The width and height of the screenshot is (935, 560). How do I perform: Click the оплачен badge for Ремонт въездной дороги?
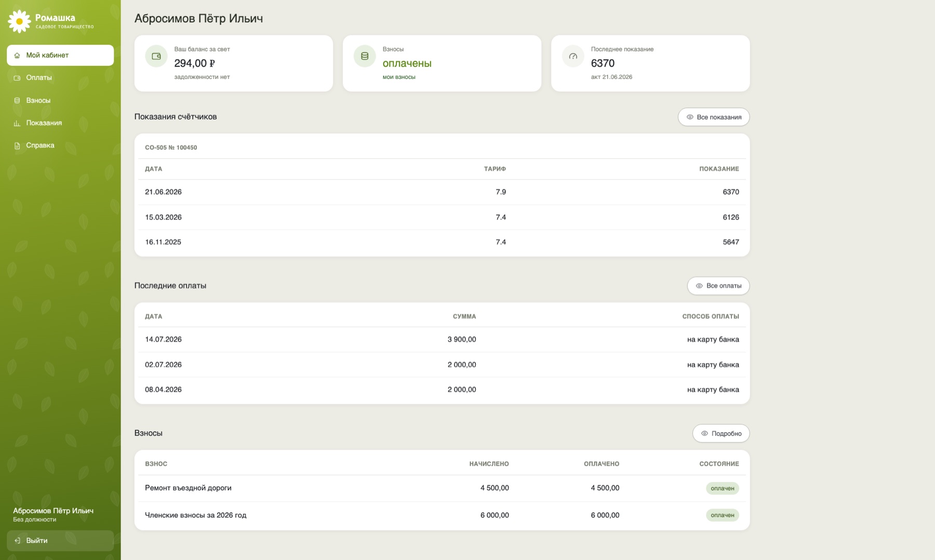coord(722,488)
